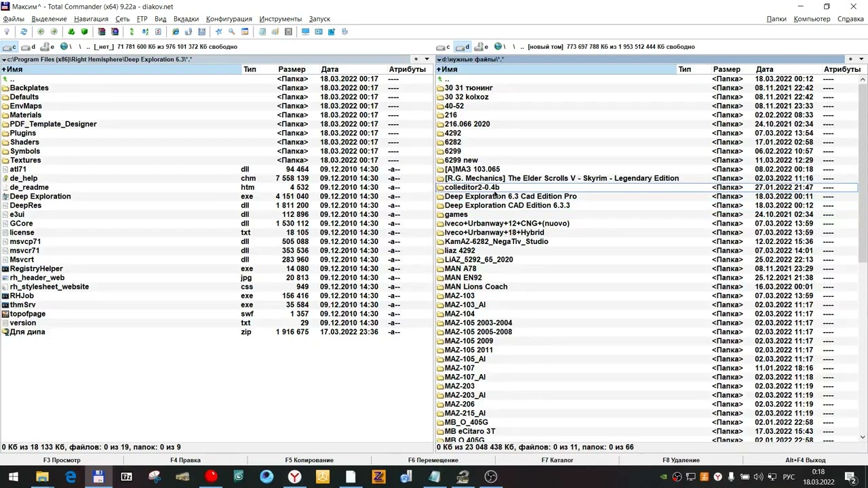The width and height of the screenshot is (868, 488).
Task: Open left panel favorites star button
Action: 416,60
